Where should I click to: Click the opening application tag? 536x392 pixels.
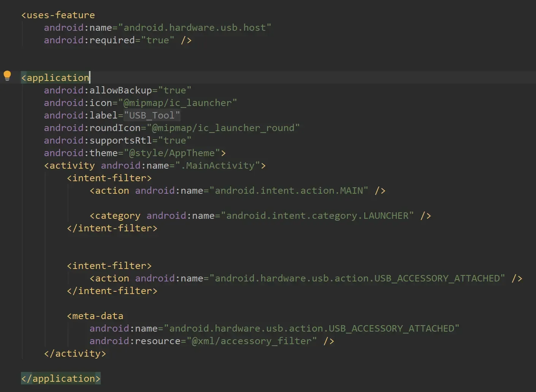(56, 78)
